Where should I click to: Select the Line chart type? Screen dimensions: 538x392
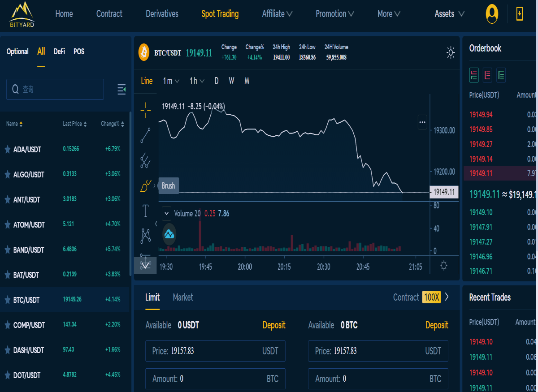coord(147,81)
